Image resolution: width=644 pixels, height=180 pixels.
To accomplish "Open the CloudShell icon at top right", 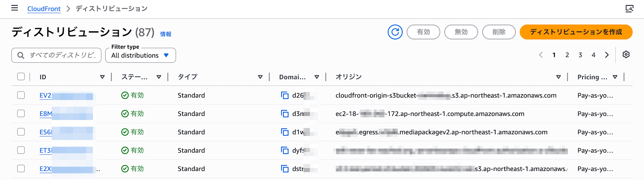I will (x=629, y=9).
